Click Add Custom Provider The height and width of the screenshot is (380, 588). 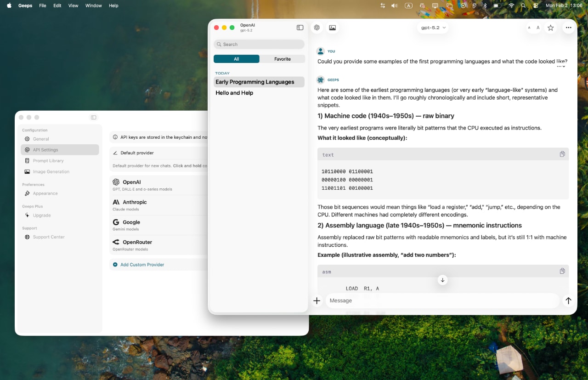pos(142,265)
